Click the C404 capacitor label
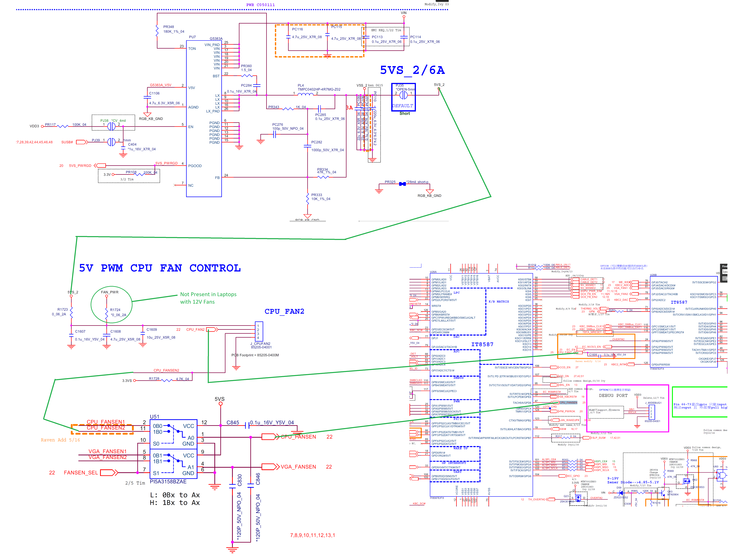This screenshot has width=740, height=560. [x=132, y=145]
